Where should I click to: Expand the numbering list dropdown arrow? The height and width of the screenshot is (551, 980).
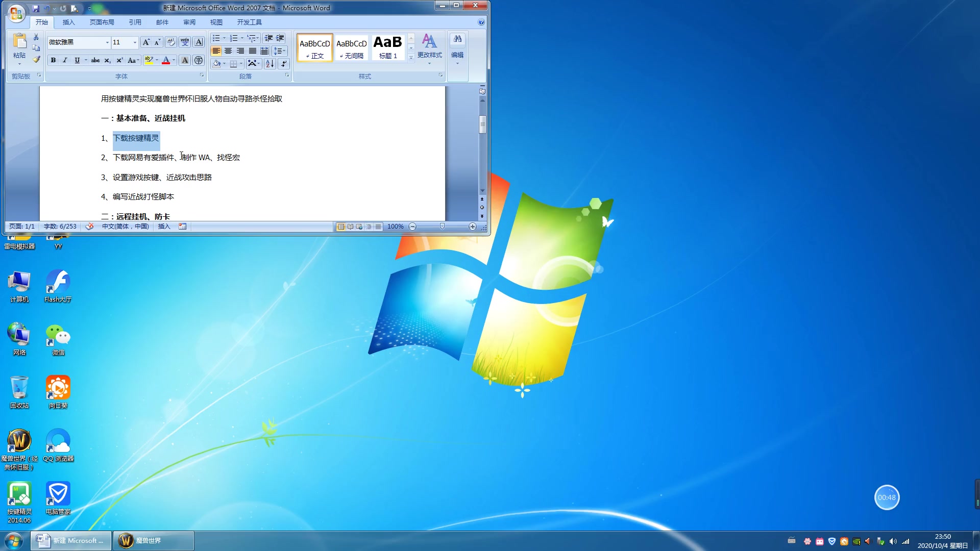click(242, 38)
